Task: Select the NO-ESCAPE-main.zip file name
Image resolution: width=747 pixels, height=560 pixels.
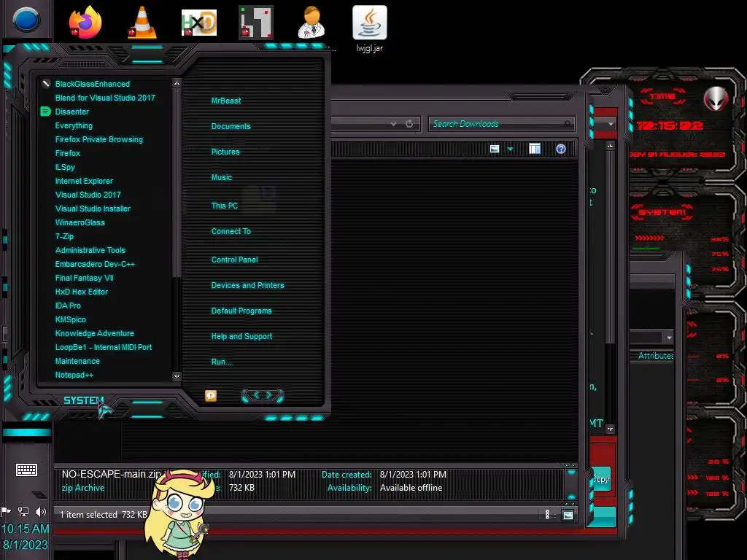Action: (112, 474)
